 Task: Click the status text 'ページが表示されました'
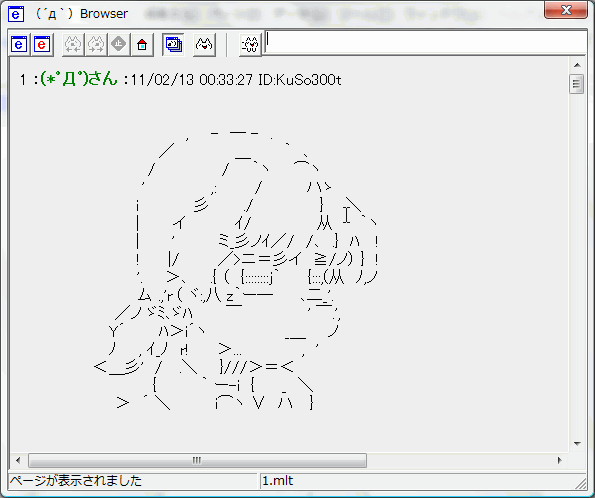click(x=76, y=481)
